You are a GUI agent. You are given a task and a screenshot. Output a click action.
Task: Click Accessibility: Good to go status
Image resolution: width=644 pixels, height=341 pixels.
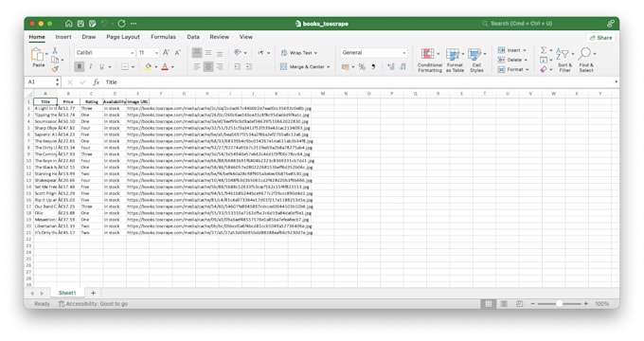pos(93,304)
